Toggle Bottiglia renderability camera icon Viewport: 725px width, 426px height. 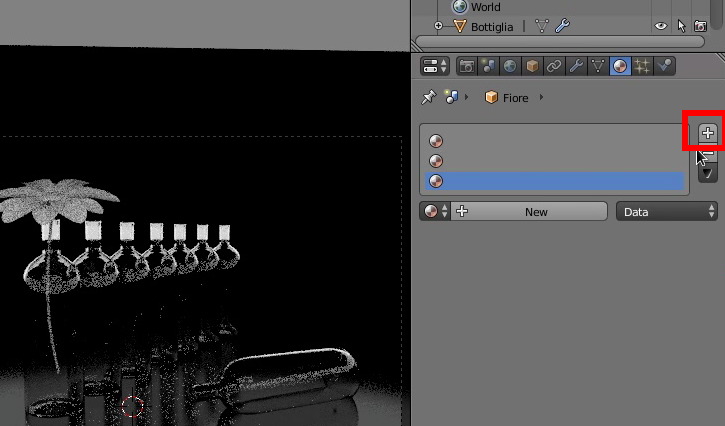(x=700, y=26)
